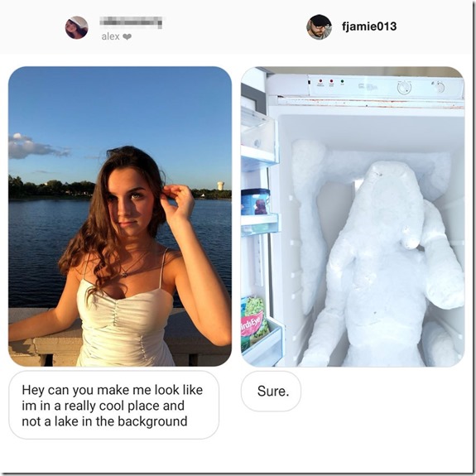Click the green indicator light on fridge panel
This screenshot has width=476, height=476.
click(343, 81)
